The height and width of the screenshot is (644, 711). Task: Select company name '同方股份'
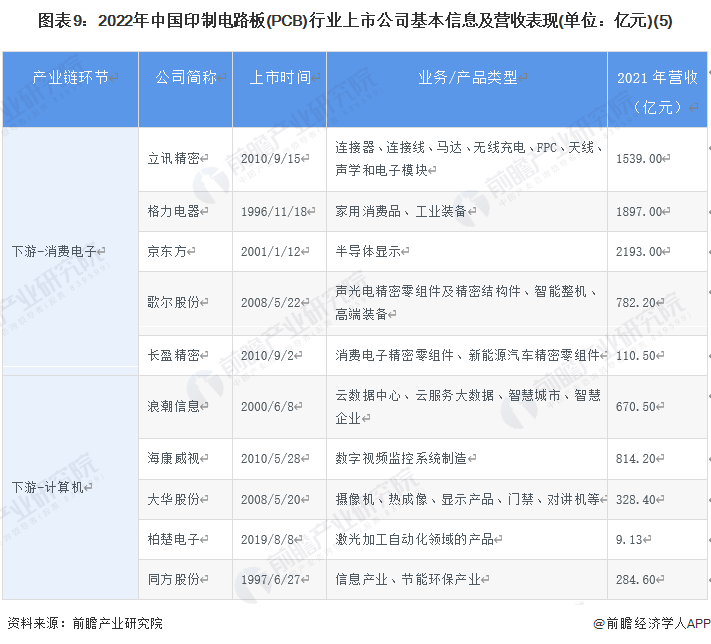click(x=174, y=579)
